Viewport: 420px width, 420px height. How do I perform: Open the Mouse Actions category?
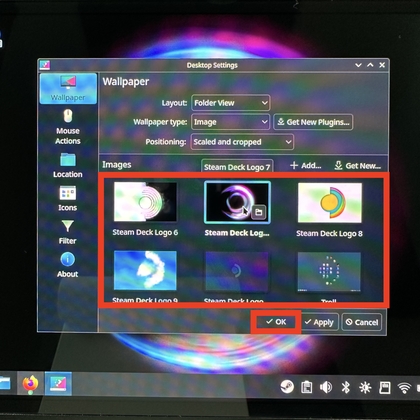[x=68, y=127]
